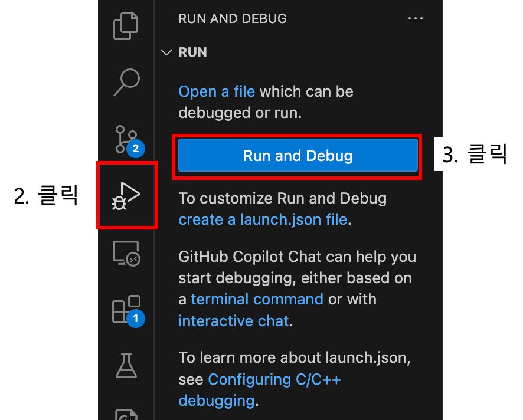Click the source control badge showing 2
The height and width of the screenshot is (420, 523).
(135, 148)
